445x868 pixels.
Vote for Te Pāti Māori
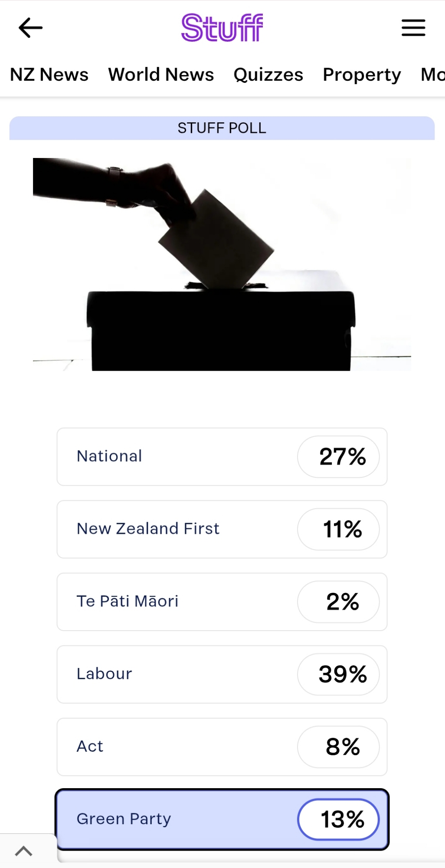click(x=173, y=602)
